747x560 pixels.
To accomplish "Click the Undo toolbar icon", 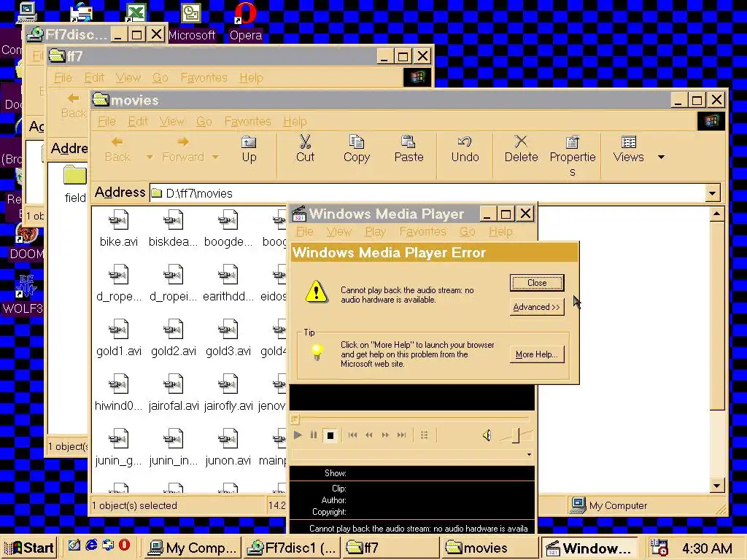I will [465, 149].
